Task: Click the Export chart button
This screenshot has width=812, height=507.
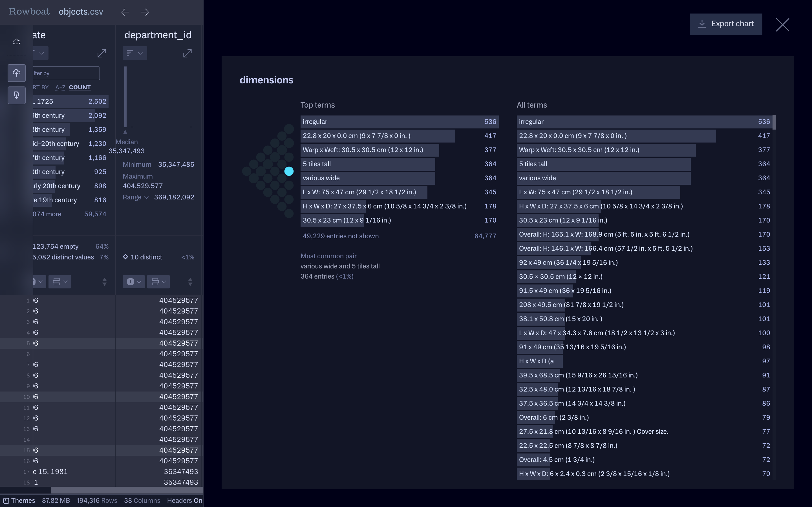Action: point(725,24)
